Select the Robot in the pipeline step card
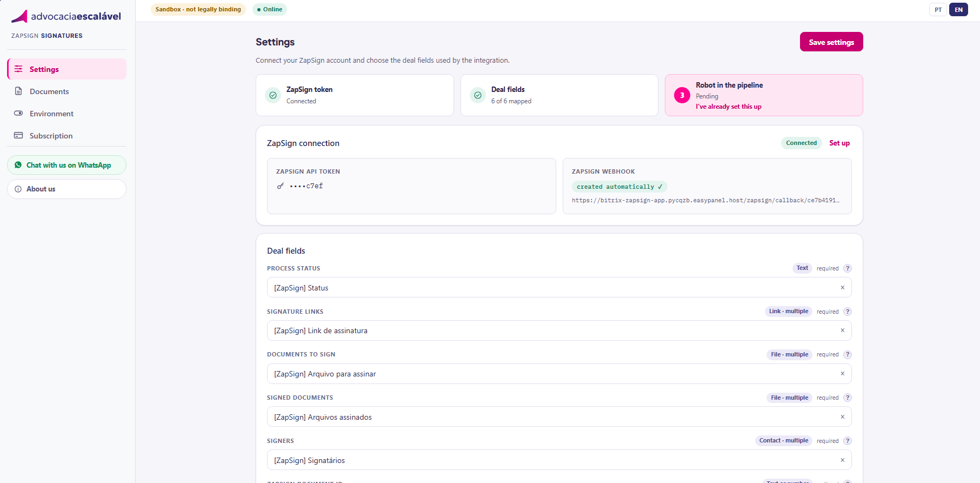Viewport: 980px width, 483px height. 764,95
